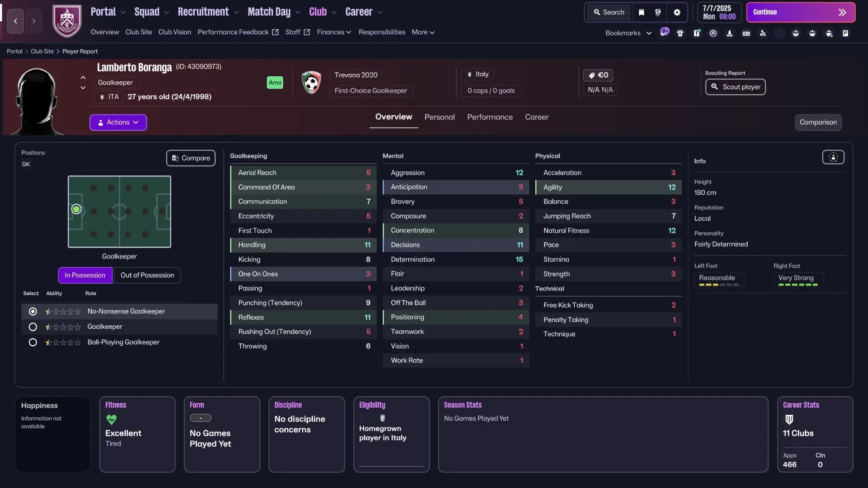Switch to Out of Possession view

pos(147,275)
